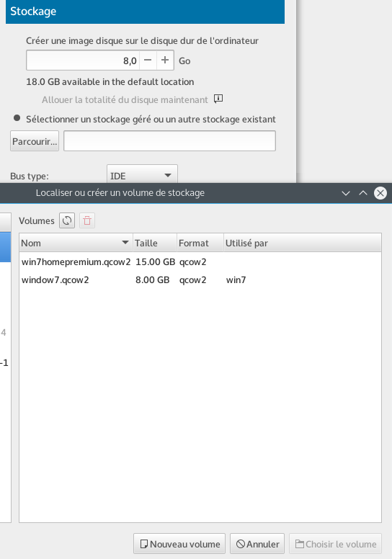Viewport: 392px width, 559px height.
Task: Focus the storage path text field
Action: pyautogui.click(x=170, y=140)
